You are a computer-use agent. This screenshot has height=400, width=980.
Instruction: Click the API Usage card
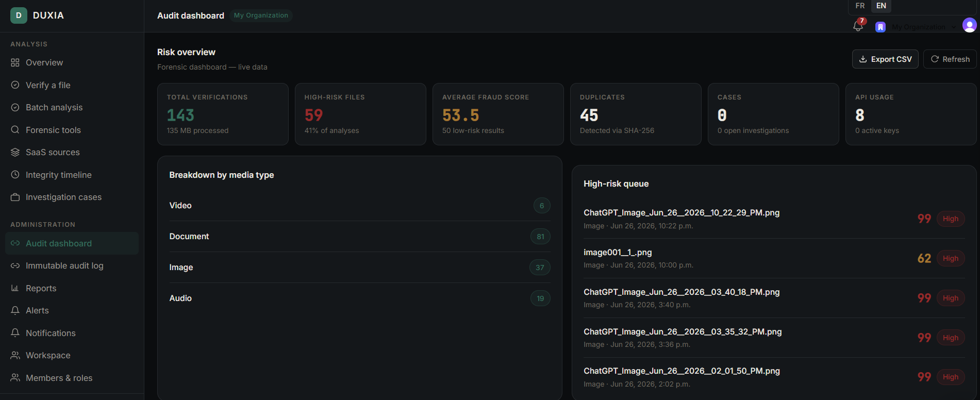(911, 114)
